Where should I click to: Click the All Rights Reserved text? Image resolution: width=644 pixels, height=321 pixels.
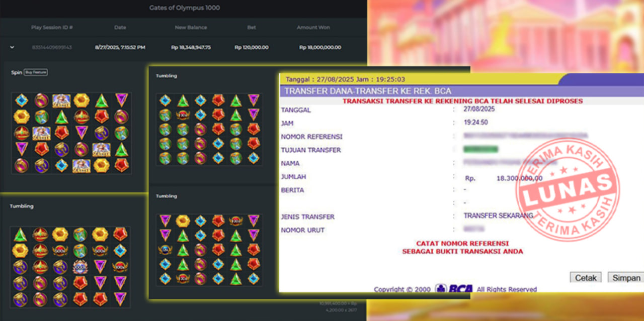tap(507, 289)
